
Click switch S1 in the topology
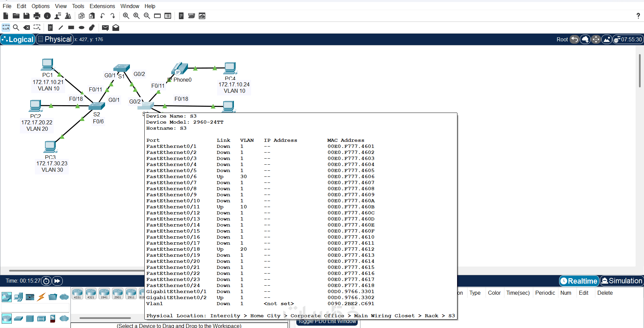tap(121, 68)
